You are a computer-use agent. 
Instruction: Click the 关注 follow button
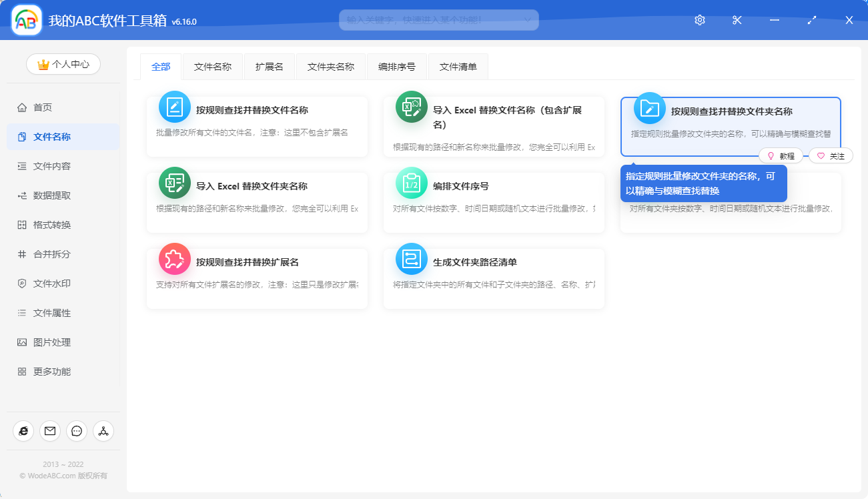click(x=831, y=155)
